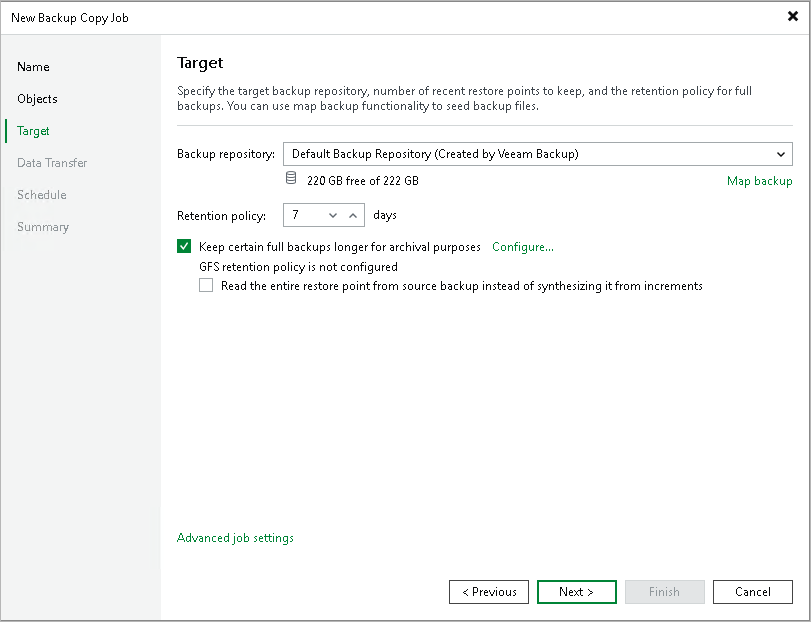Open Configure GFS retention link
Screen dimensions: 811x622
(522, 247)
